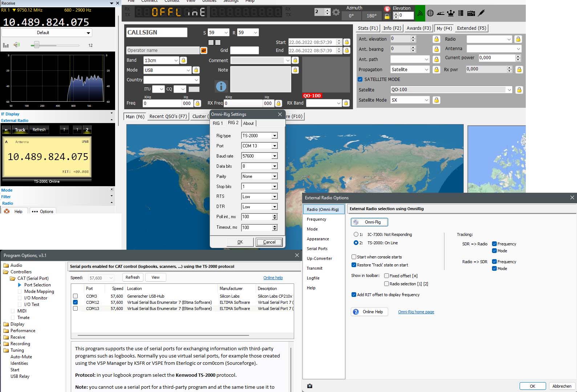This screenshot has width=577, height=392.
Task: Open the Default profile dropdown in Receive panel
Action: coord(47,33)
